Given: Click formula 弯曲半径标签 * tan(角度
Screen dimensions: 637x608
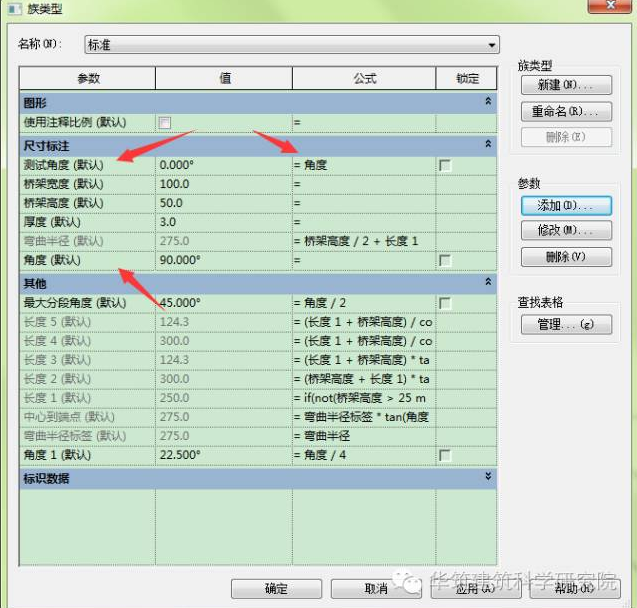Looking at the screenshot, I should (364, 417).
